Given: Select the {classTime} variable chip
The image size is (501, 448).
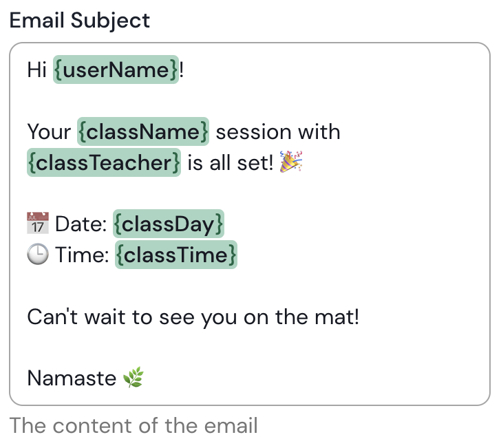Looking at the screenshot, I should coord(176,255).
